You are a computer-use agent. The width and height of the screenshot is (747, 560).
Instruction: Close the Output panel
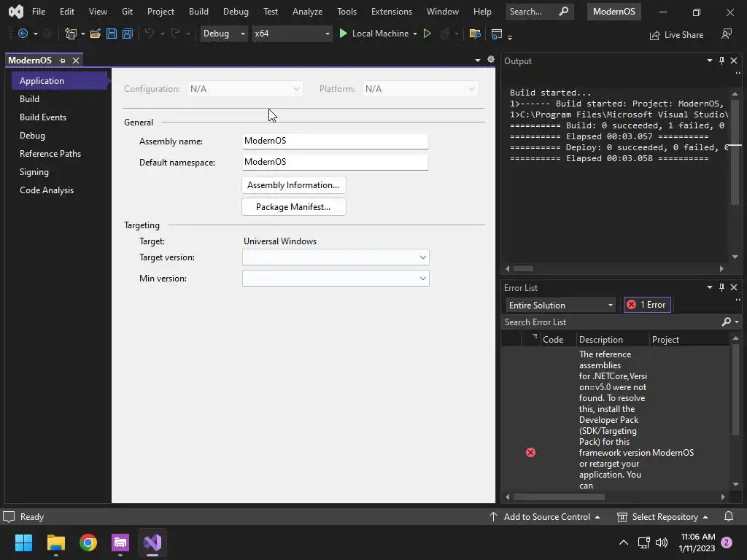click(734, 61)
